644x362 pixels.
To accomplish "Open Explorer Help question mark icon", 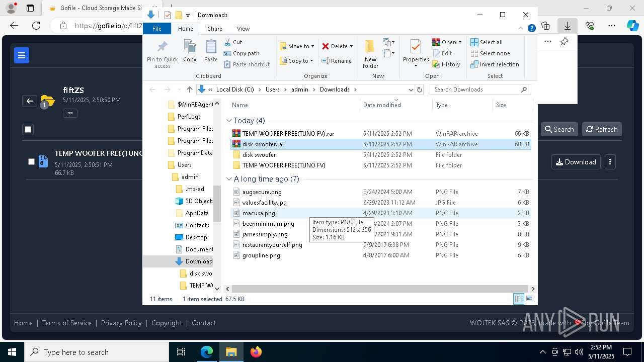I will (x=531, y=29).
